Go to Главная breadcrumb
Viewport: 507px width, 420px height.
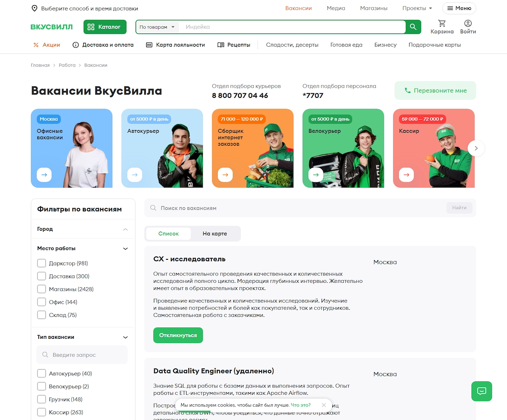[x=40, y=65]
